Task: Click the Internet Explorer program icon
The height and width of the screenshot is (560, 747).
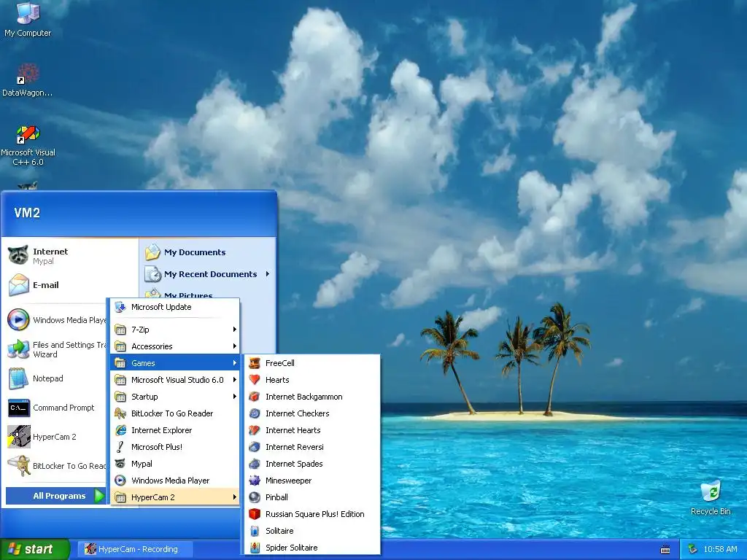Action: pos(120,430)
